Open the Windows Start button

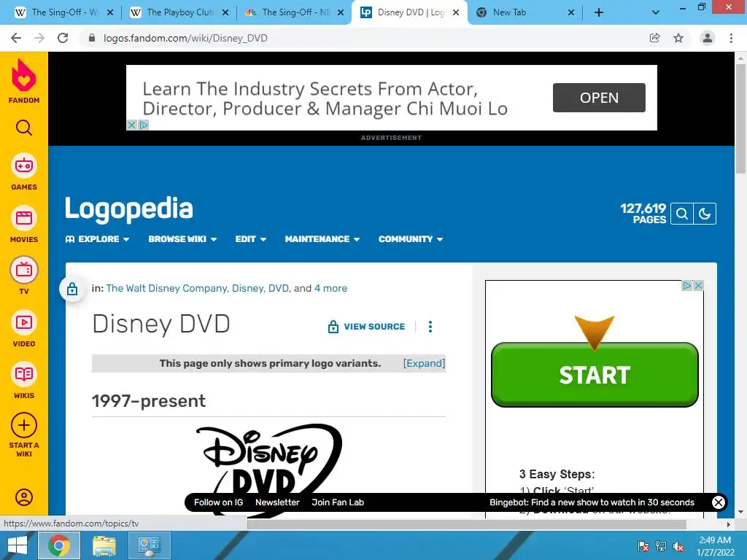[18, 545]
